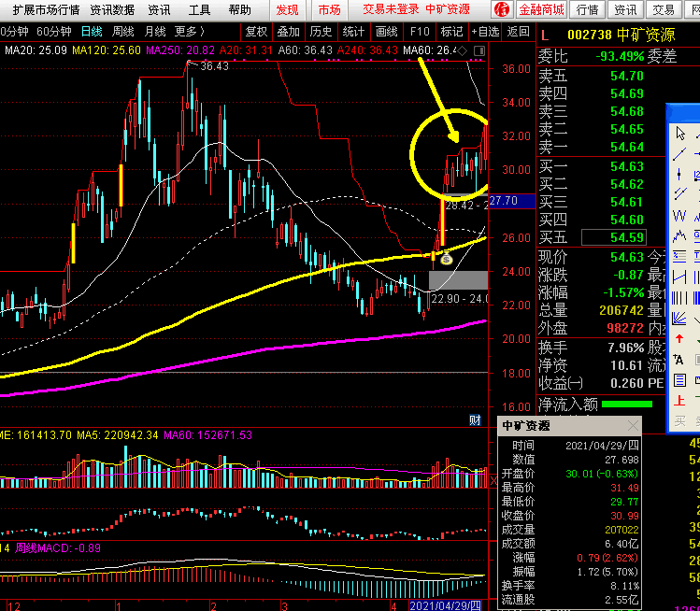Pick the trend line drawing tool
Viewport: 700px width, 611px height.
[x=679, y=154]
